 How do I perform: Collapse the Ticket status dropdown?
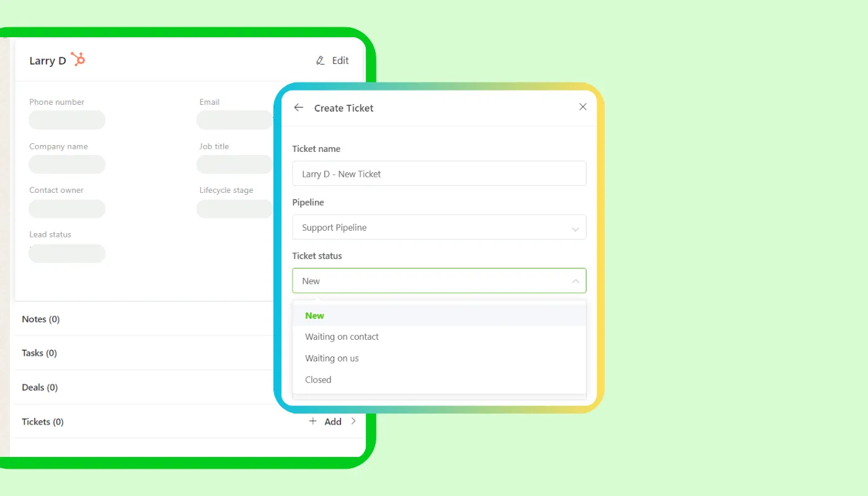click(x=575, y=280)
